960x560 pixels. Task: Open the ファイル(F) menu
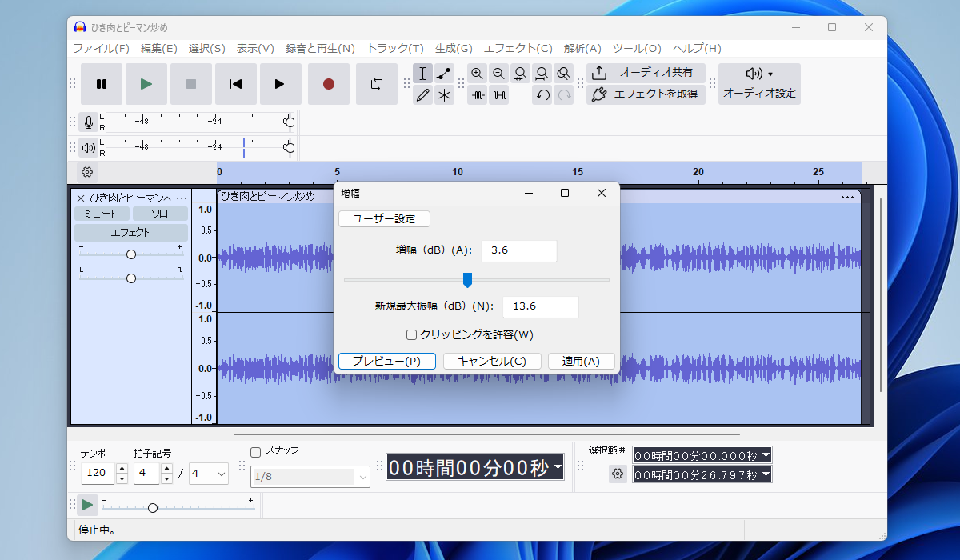coord(101,48)
